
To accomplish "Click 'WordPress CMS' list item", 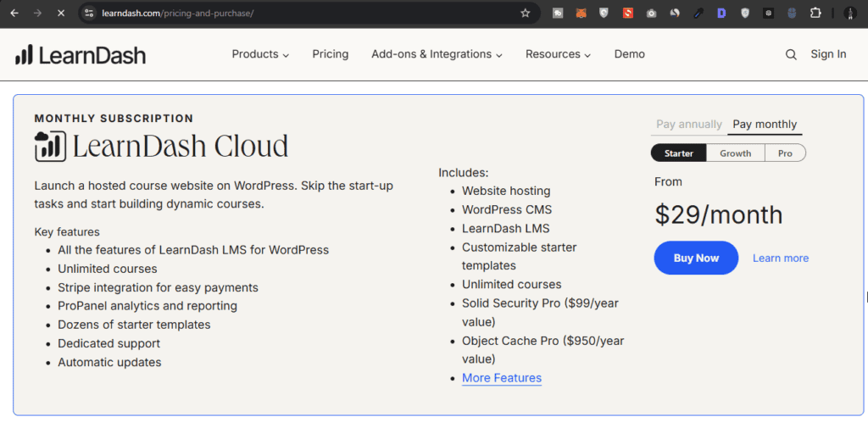I will (x=507, y=210).
